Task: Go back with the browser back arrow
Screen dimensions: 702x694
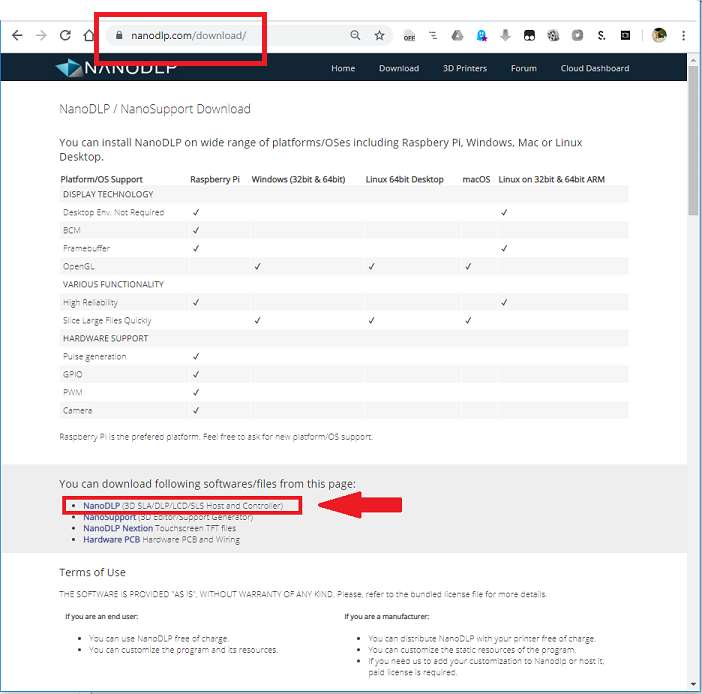Action: pyautogui.click(x=17, y=35)
